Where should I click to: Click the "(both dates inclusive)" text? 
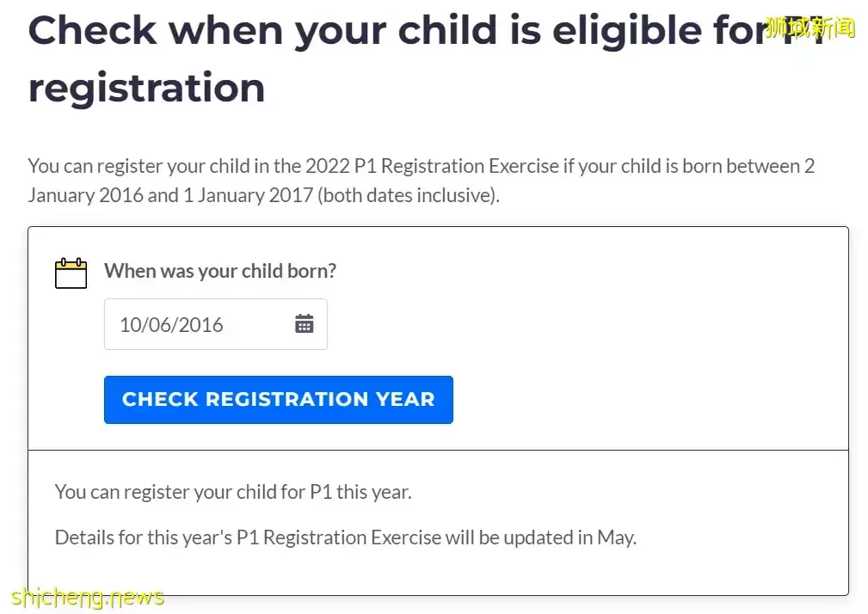click(x=408, y=195)
